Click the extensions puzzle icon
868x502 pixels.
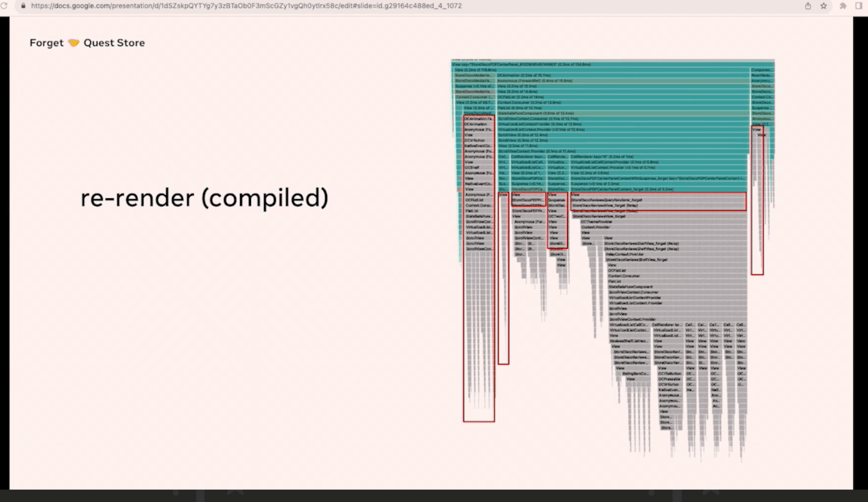[842, 5]
